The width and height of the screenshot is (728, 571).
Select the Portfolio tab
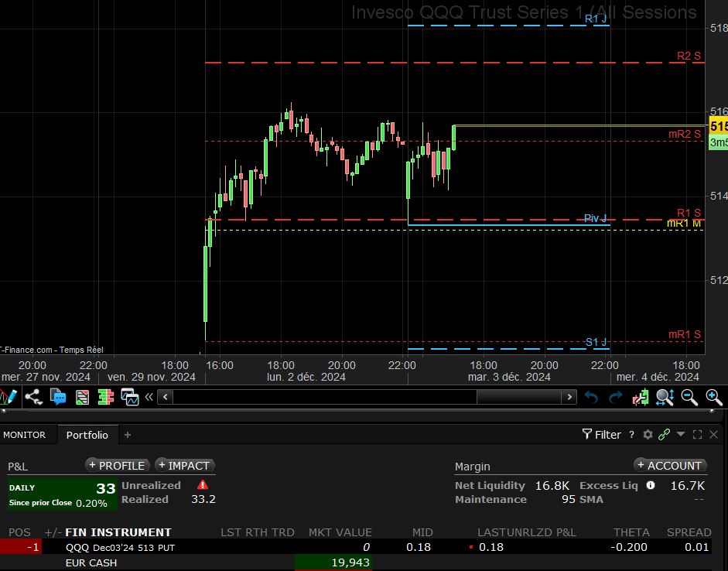87,435
